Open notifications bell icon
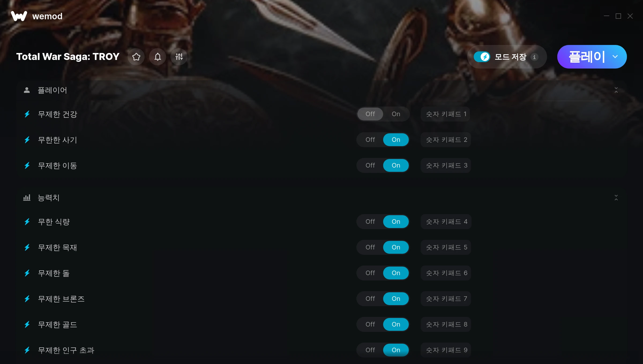 click(x=158, y=57)
